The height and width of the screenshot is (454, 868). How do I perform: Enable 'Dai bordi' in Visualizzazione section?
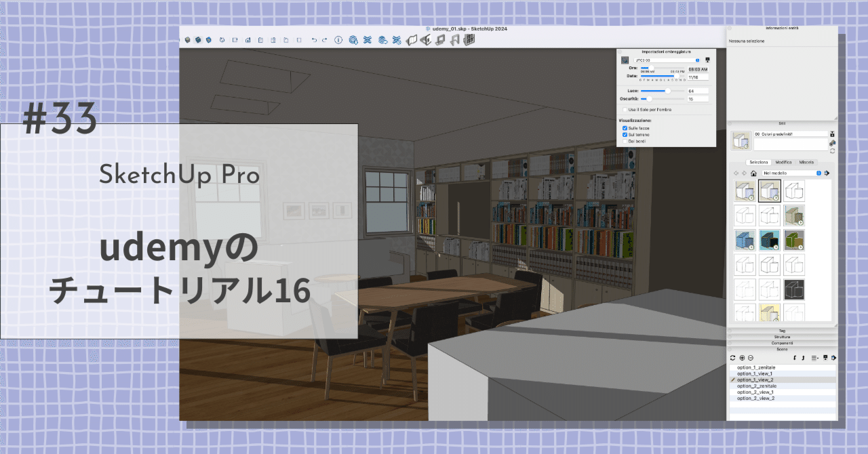coord(625,142)
